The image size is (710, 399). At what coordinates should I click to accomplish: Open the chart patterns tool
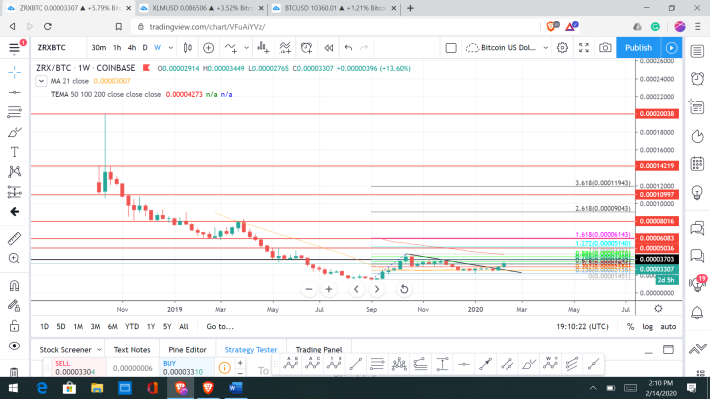[x=14, y=172]
